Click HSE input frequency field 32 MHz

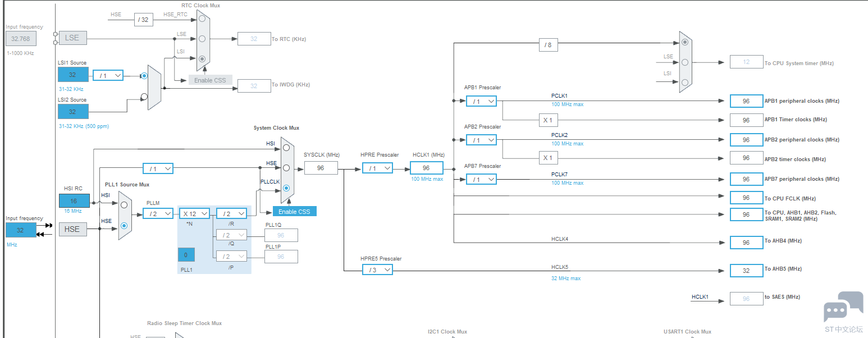[x=21, y=230]
